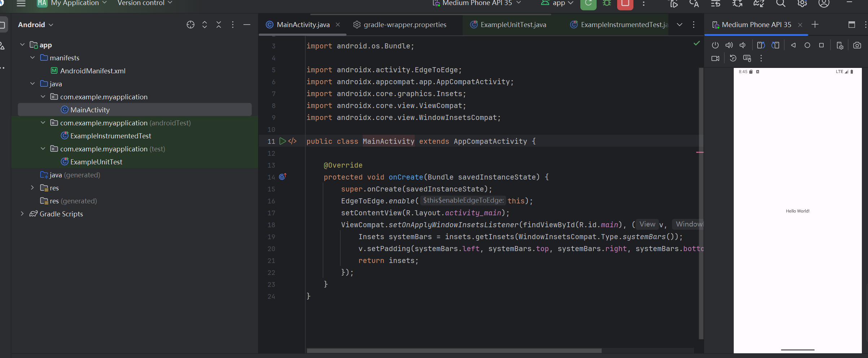Start screen recording in the emulator toolbar

(x=715, y=59)
